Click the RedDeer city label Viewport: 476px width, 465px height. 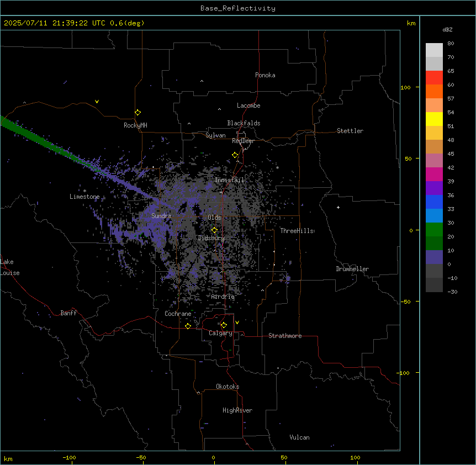click(243, 141)
